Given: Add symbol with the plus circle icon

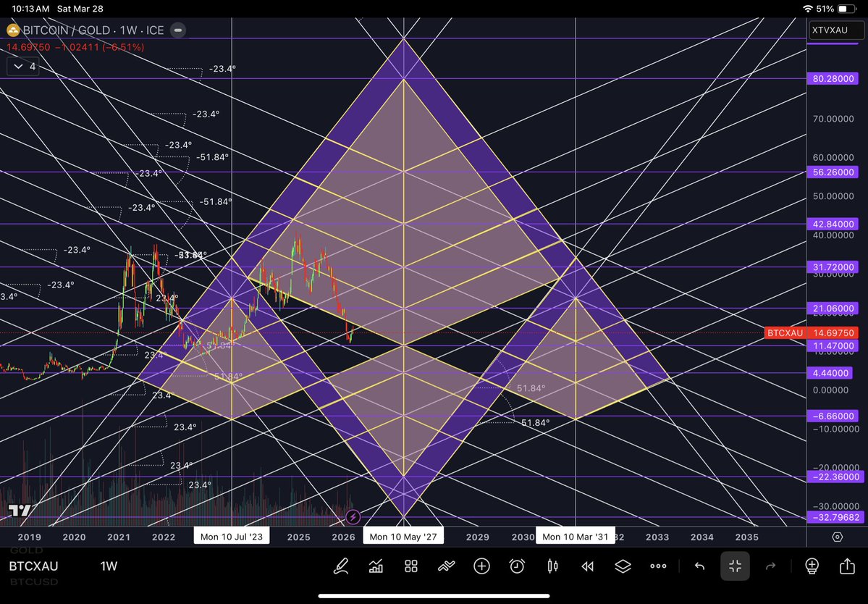Looking at the screenshot, I should tap(481, 566).
